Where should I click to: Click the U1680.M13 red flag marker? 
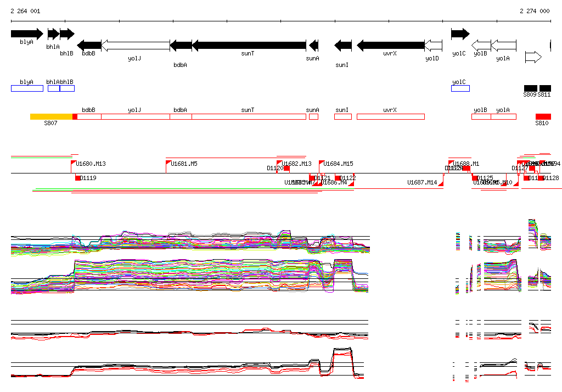click(x=74, y=163)
